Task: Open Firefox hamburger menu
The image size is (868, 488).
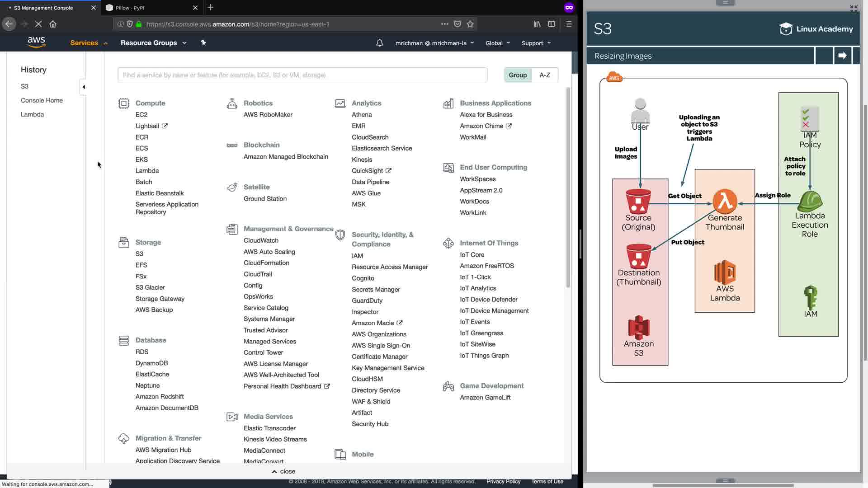Action: [x=569, y=24]
